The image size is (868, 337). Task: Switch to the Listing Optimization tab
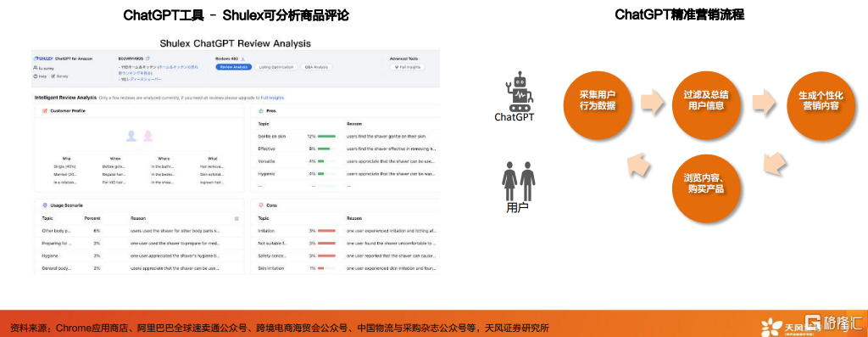[x=276, y=67]
